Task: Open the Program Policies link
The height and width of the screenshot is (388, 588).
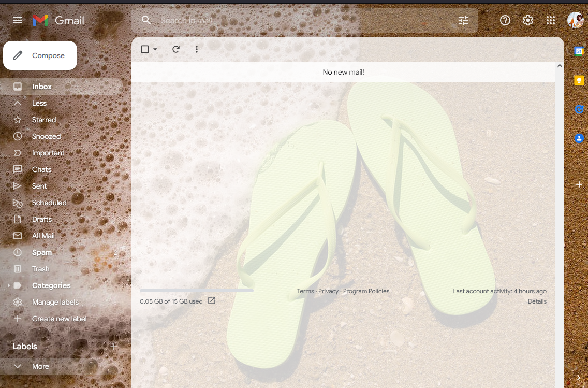Action: [366, 291]
